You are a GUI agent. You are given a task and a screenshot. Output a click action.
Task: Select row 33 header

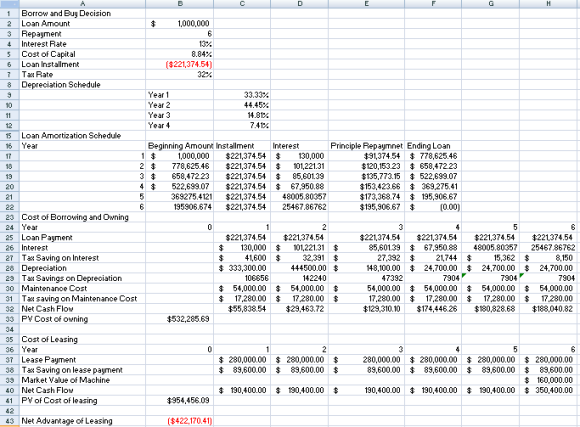tap(9, 319)
